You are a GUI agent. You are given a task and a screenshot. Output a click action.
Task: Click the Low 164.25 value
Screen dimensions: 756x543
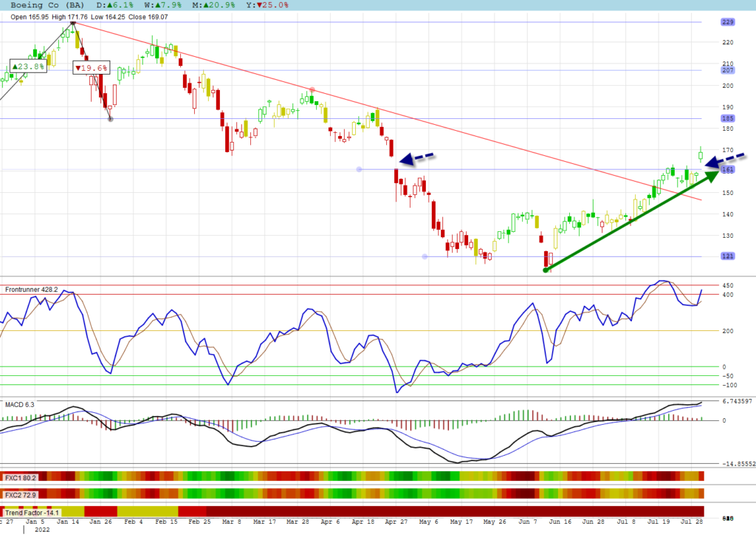(108, 17)
